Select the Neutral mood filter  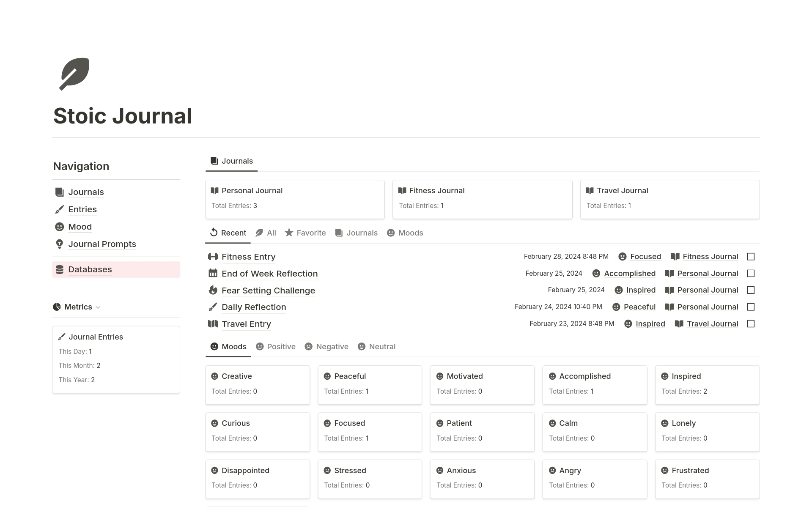pos(376,346)
